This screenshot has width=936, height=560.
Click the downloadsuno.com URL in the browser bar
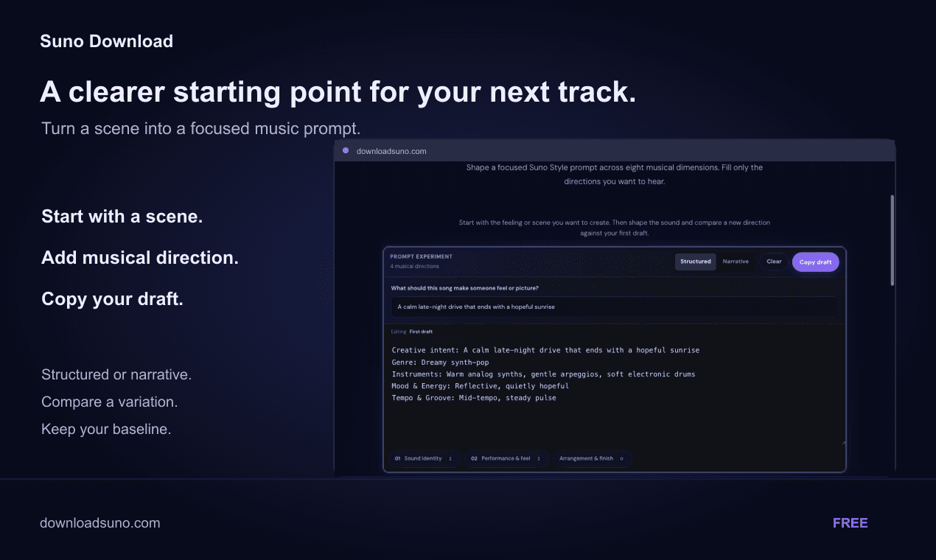click(391, 151)
